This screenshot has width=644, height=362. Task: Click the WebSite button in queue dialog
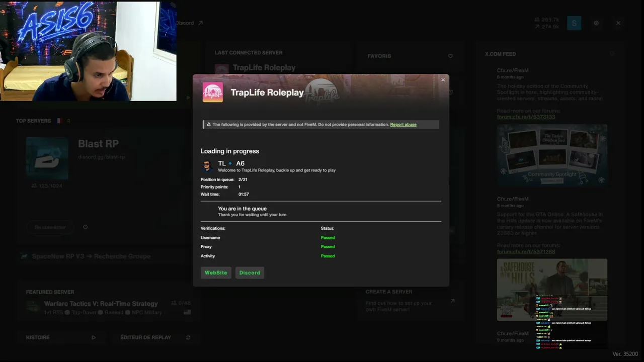[x=216, y=273]
